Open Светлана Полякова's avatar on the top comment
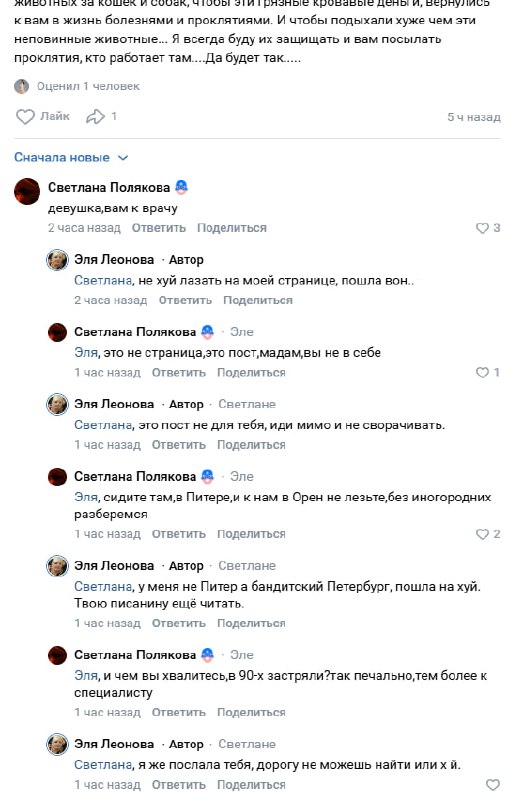508x800 pixels. point(27,191)
